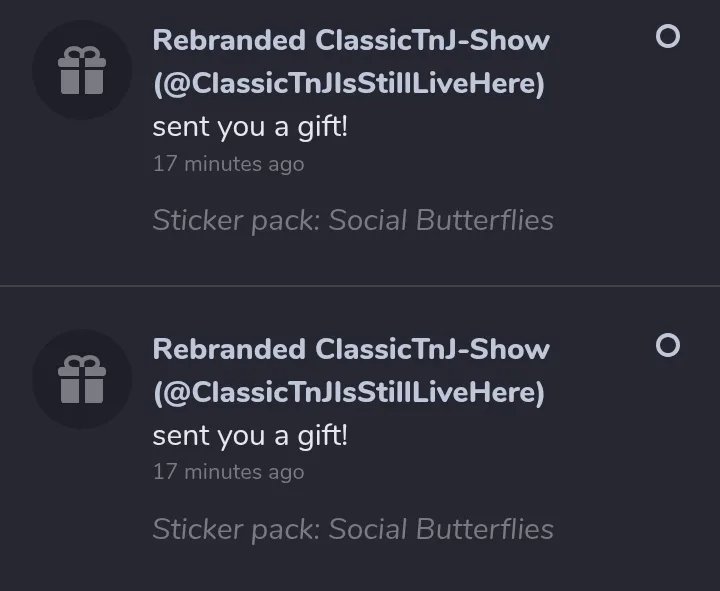This screenshot has width=720, height=591.
Task: Mark the top gift notification as read
Action: (x=667, y=37)
